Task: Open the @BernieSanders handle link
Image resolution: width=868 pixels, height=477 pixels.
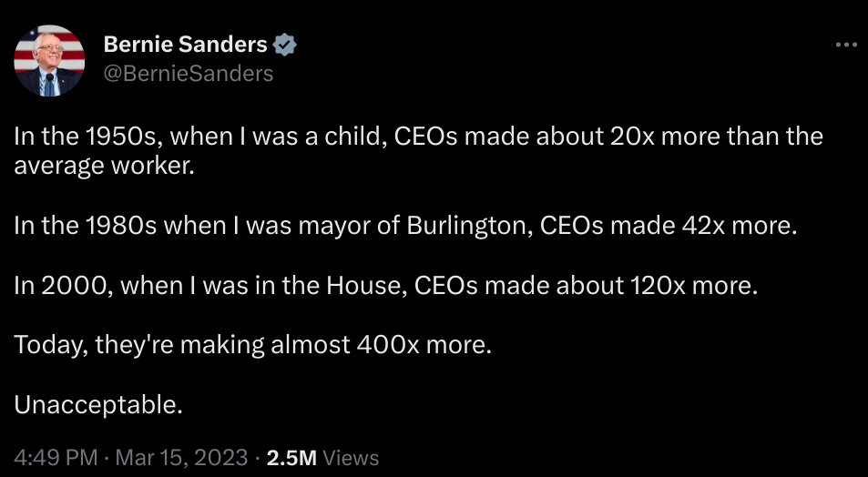Action: click(x=189, y=74)
